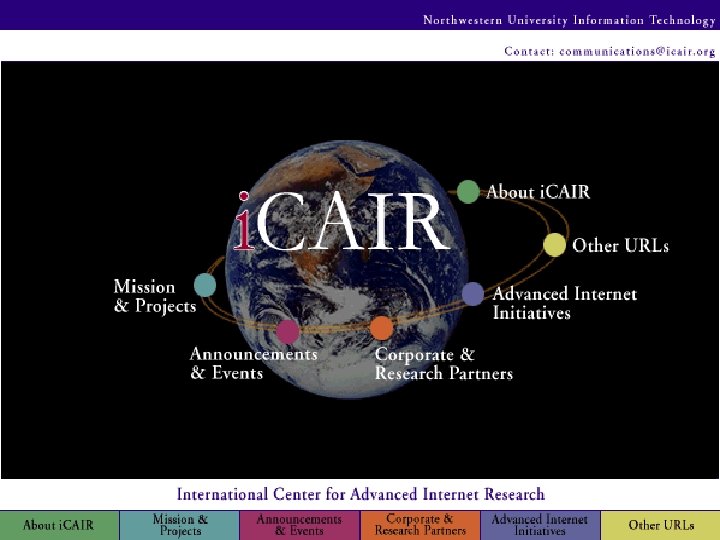Click the iCAIR logo over the globe

(342, 221)
